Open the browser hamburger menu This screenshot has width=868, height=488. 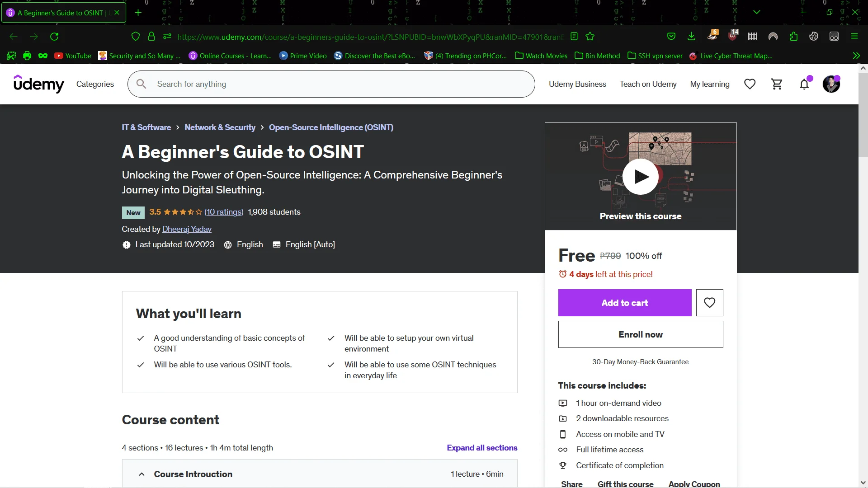click(854, 37)
